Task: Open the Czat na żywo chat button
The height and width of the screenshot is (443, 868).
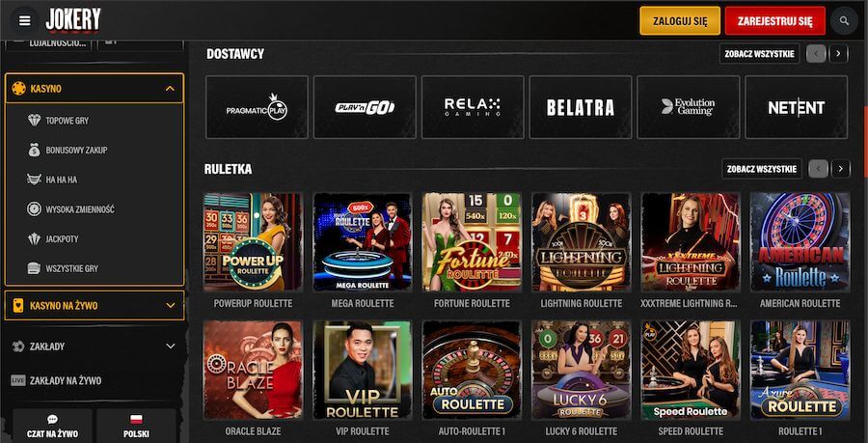Action: [x=53, y=426]
